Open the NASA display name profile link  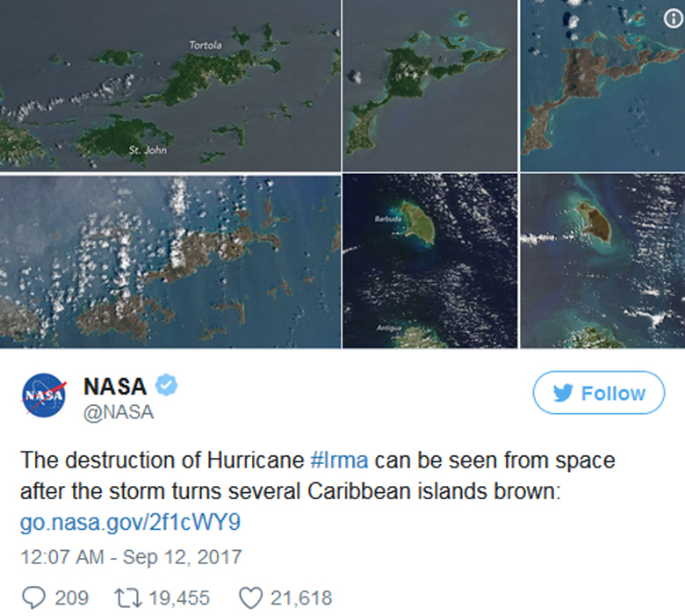(x=114, y=385)
